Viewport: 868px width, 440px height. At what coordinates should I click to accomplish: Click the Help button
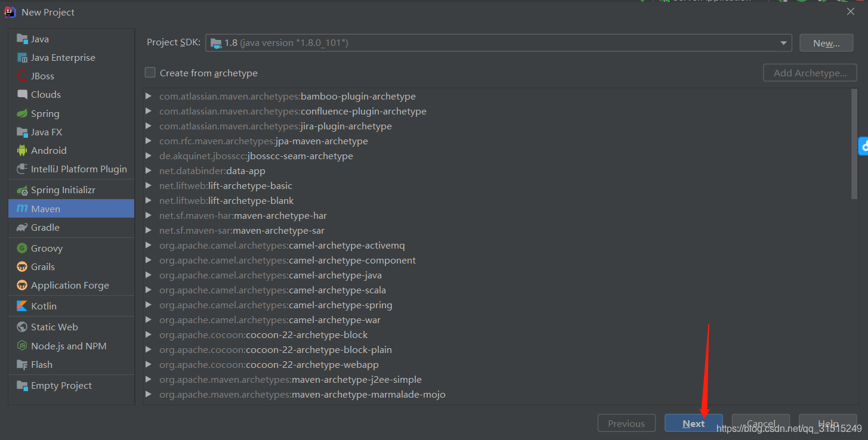tap(828, 423)
